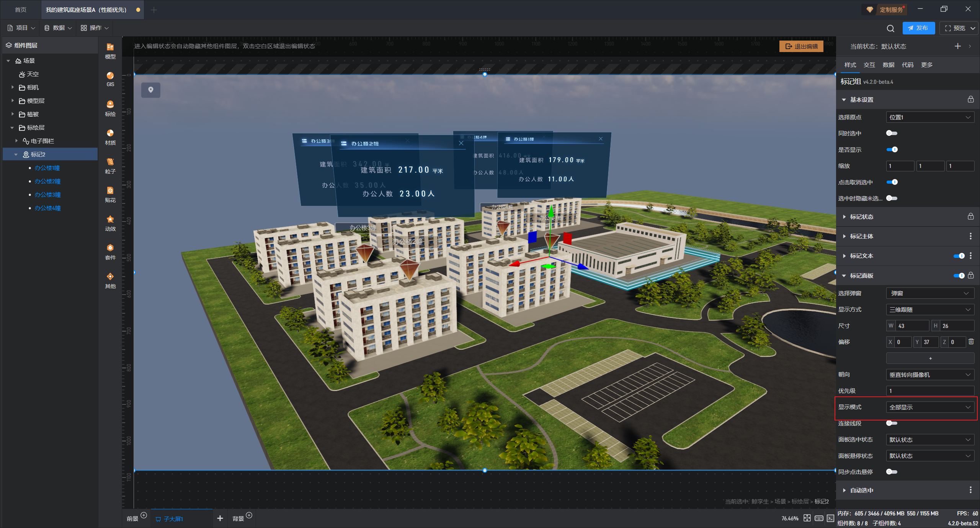Turn off the 是否显示 switch
Screen dimensions: 980x528
tap(892, 150)
